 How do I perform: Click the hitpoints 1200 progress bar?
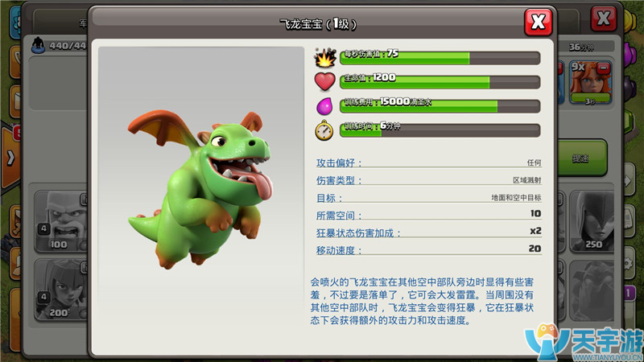click(440, 82)
